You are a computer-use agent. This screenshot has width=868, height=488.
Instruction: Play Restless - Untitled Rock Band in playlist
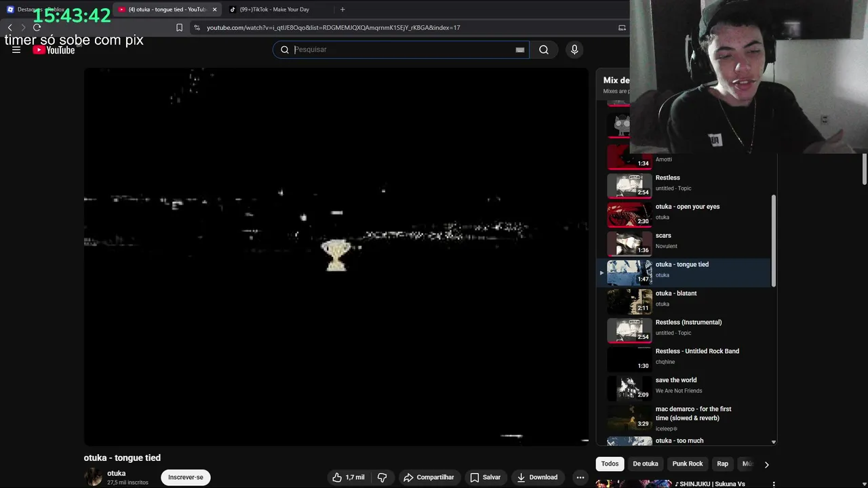pyautogui.click(x=685, y=359)
